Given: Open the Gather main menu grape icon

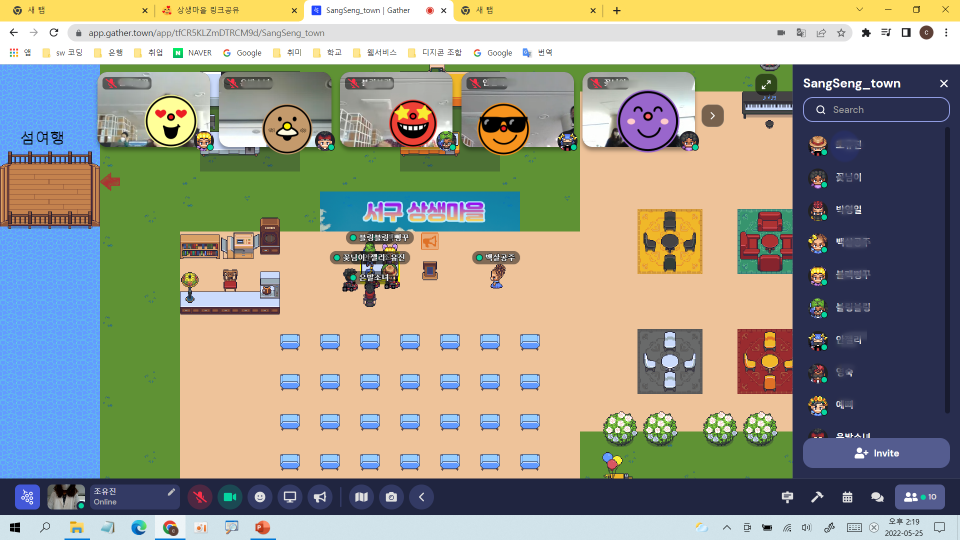Looking at the screenshot, I should point(27,497).
